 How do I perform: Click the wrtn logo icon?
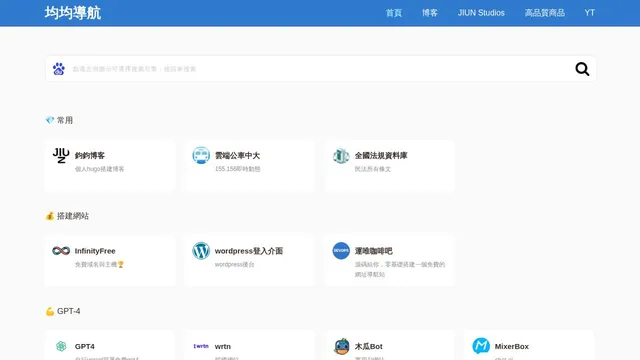pyautogui.click(x=201, y=346)
